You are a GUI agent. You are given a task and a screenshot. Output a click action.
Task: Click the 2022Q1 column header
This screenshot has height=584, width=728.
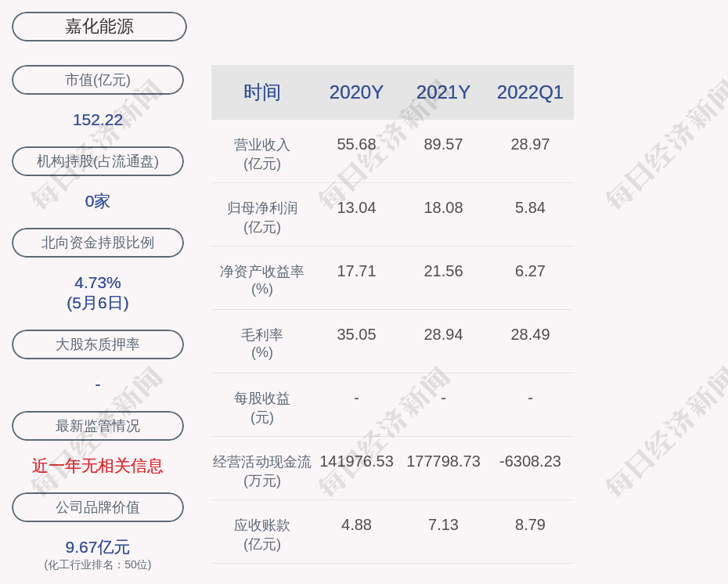[530, 92]
